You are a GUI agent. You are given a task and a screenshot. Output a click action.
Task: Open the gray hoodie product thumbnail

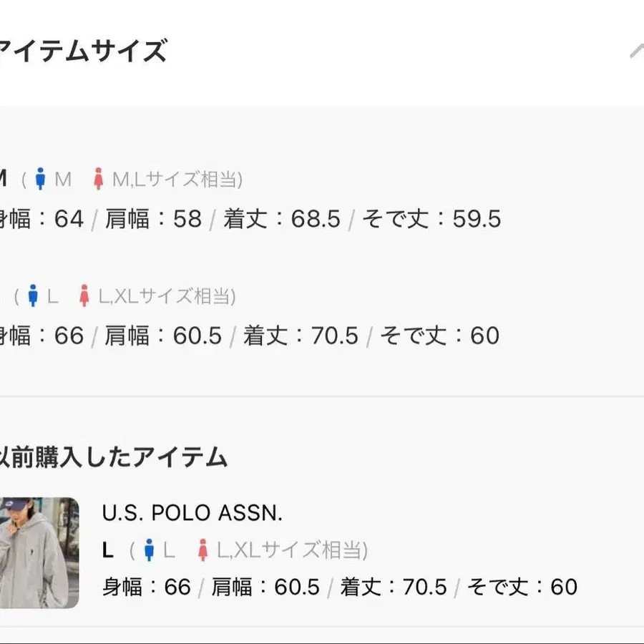click(x=39, y=553)
